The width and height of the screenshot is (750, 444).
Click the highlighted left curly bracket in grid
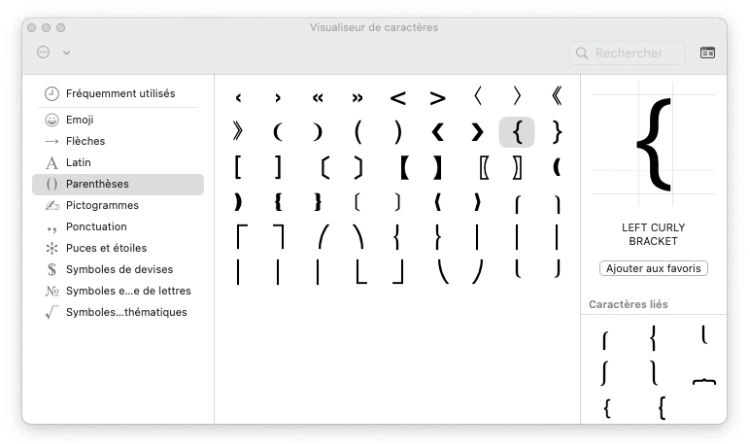coord(517,132)
